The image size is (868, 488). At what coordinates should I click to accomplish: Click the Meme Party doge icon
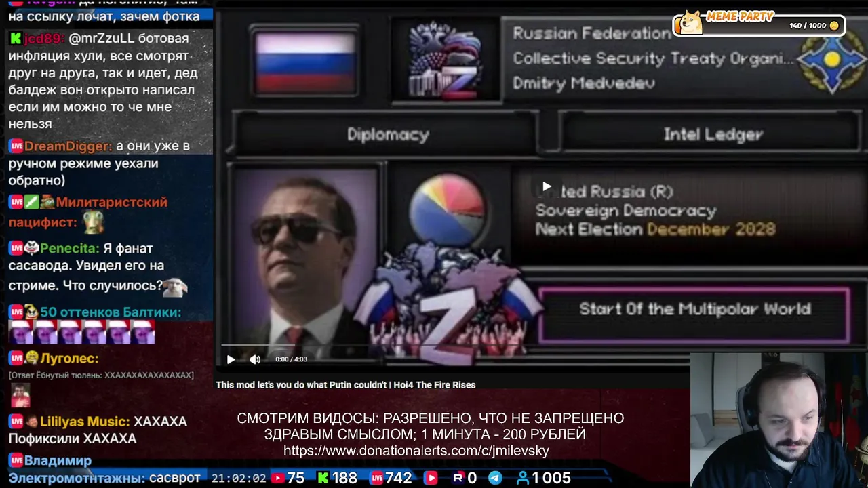690,22
